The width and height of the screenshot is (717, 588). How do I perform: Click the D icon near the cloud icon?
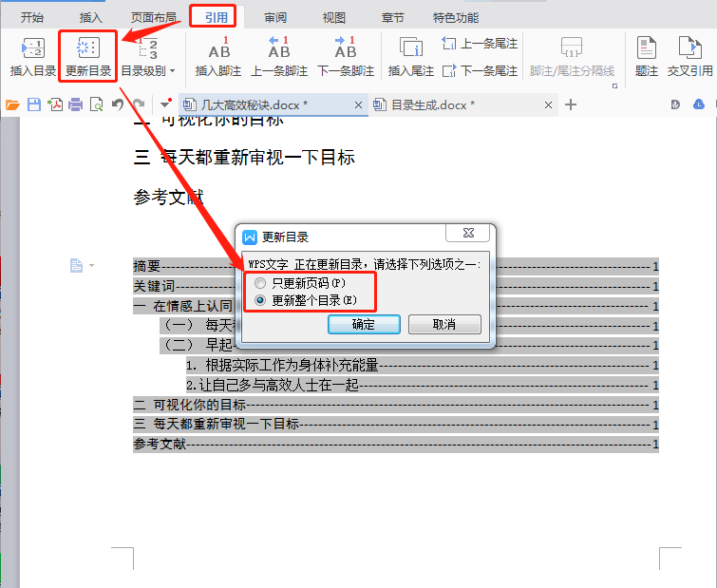click(x=675, y=105)
